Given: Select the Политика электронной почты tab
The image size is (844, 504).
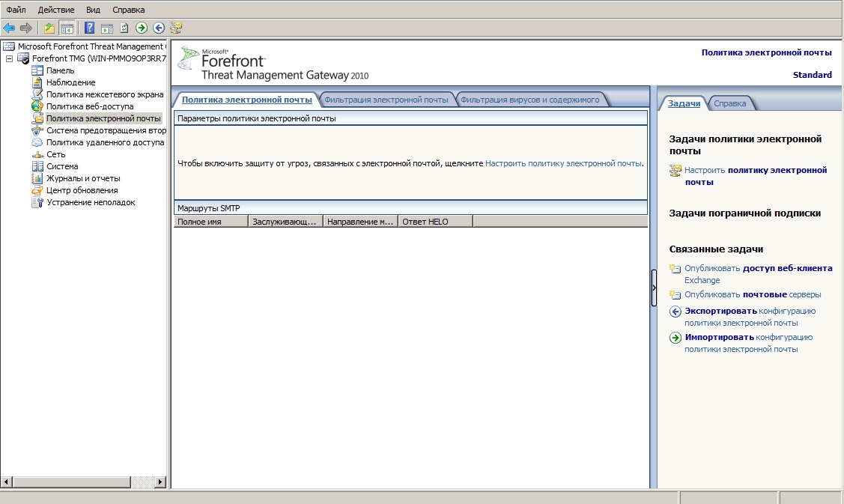Looking at the screenshot, I should 246,100.
